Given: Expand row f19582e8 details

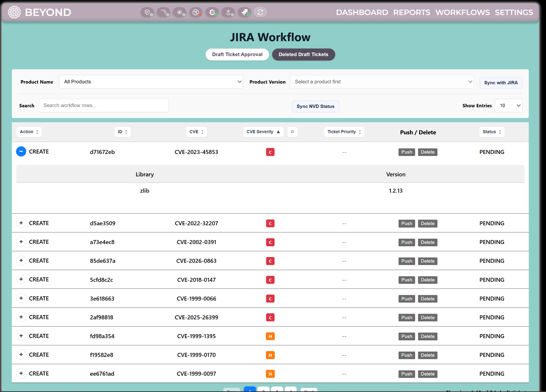Looking at the screenshot, I should click(21, 355).
